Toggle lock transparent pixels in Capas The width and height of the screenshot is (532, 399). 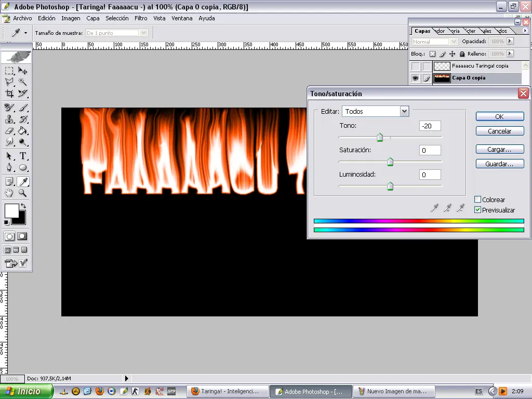pyautogui.click(x=432, y=54)
